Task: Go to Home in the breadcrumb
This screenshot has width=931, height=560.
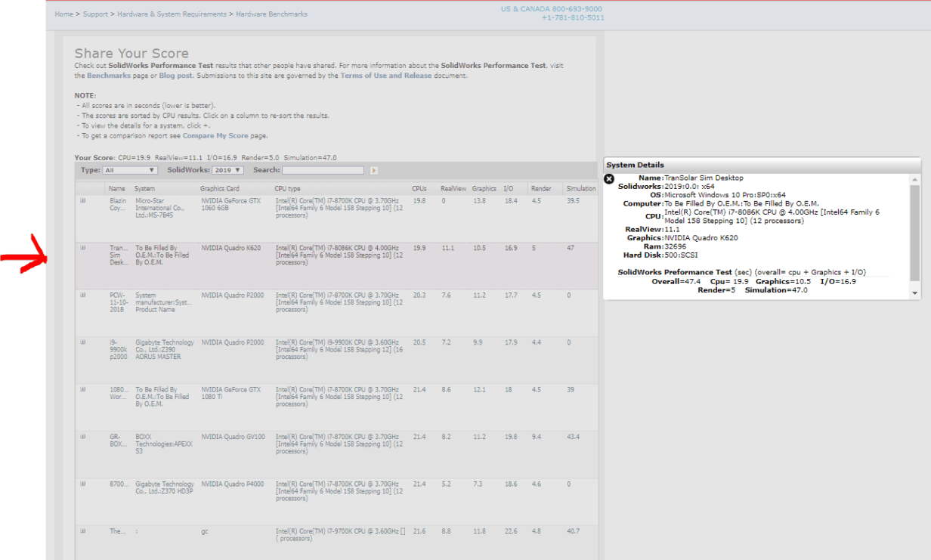Action: [x=63, y=14]
